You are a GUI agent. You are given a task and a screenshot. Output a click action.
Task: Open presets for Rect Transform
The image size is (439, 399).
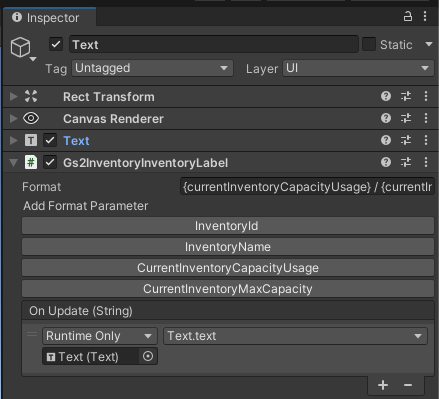pos(406,96)
